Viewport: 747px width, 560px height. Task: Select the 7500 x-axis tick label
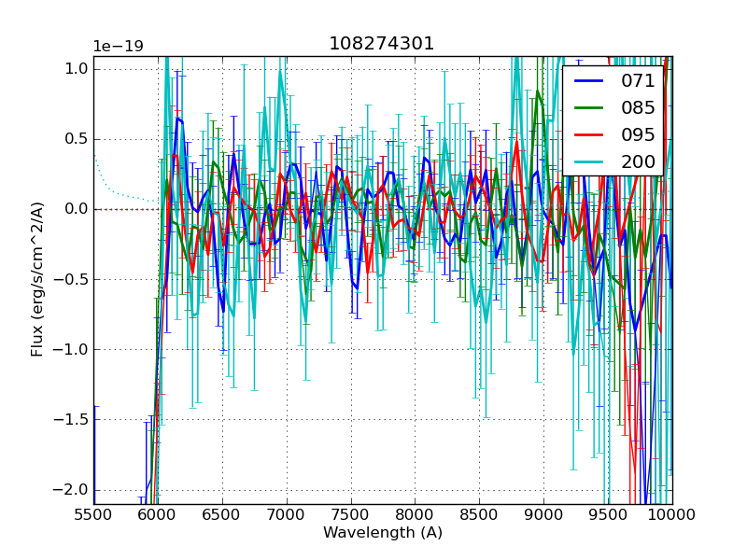coord(351,514)
